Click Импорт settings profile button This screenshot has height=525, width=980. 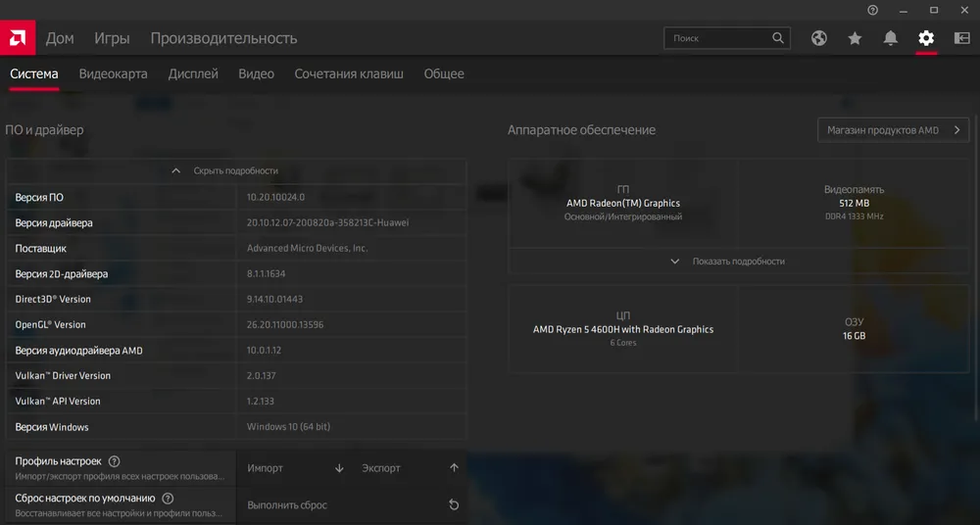(x=295, y=468)
